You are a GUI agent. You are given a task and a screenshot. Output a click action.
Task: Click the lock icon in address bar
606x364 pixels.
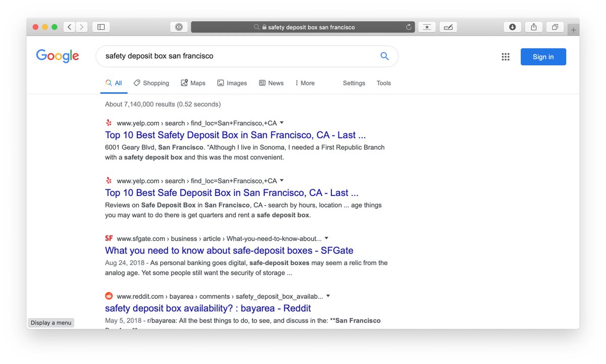(264, 27)
